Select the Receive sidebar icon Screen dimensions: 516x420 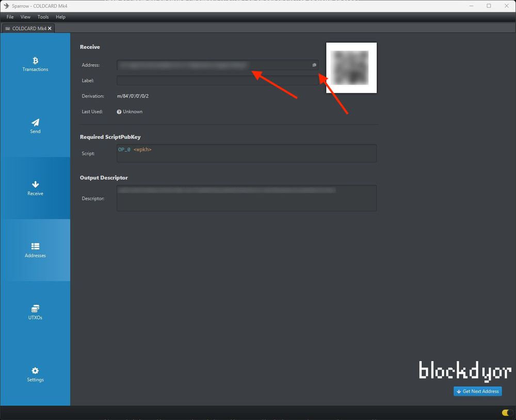click(35, 188)
